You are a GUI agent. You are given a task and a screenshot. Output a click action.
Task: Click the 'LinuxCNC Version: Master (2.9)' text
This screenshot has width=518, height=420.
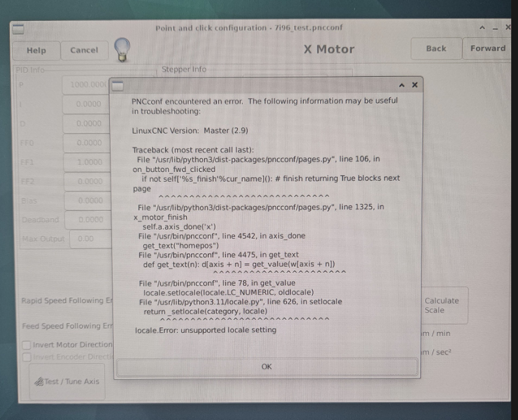click(x=190, y=131)
